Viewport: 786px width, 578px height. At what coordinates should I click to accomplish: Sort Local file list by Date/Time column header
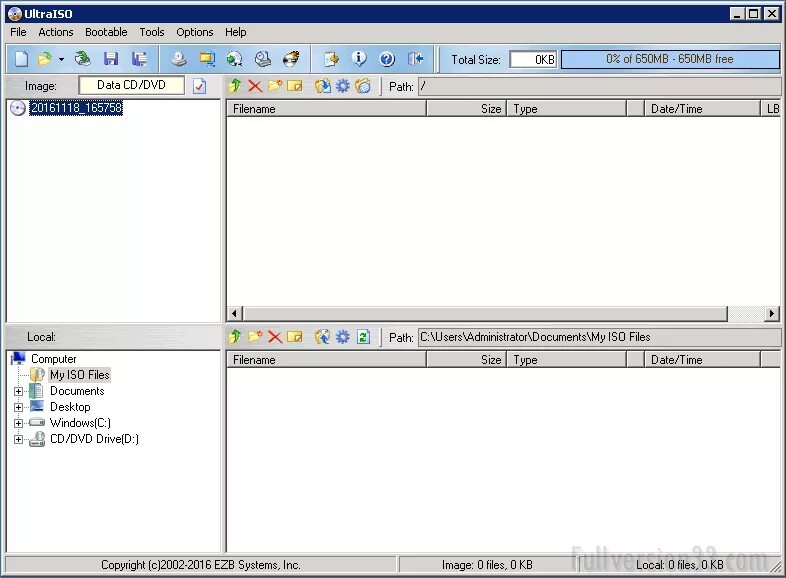pyautogui.click(x=702, y=360)
